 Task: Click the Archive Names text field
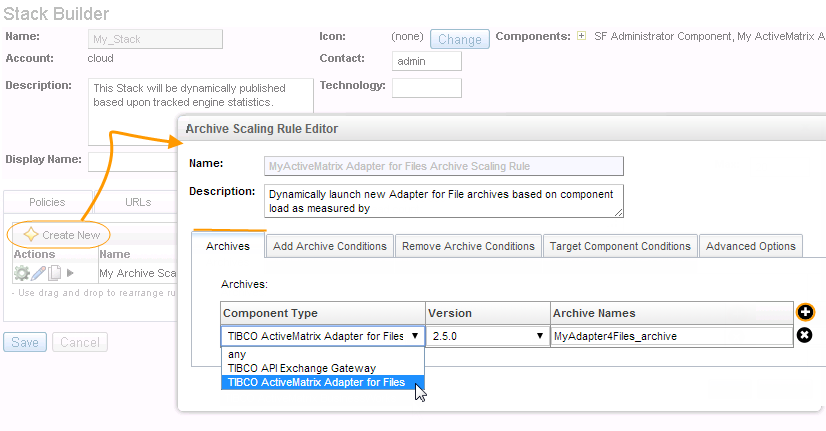(670, 336)
